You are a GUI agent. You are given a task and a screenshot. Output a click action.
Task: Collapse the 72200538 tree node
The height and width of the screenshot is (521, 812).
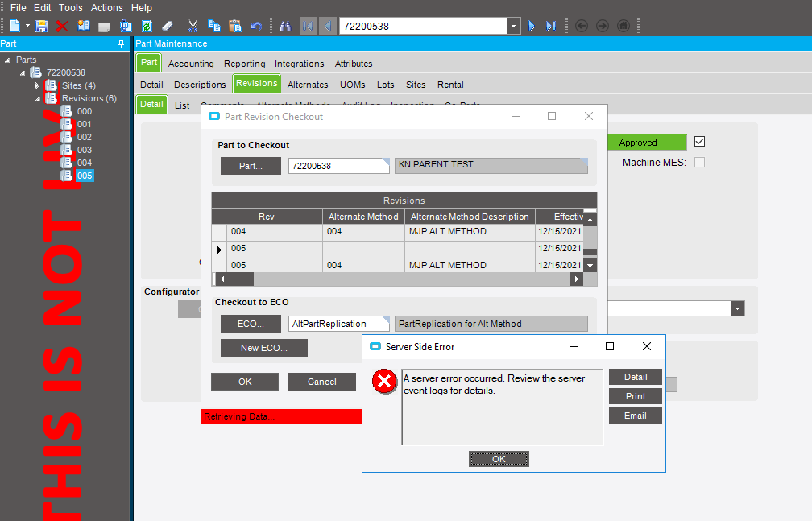point(23,73)
